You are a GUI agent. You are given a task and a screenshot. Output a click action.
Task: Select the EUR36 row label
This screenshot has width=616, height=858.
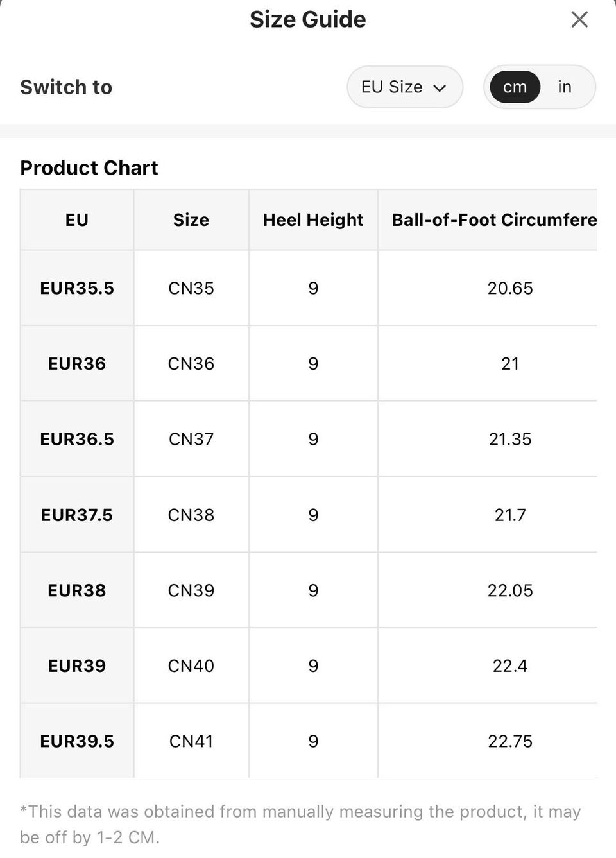(77, 363)
